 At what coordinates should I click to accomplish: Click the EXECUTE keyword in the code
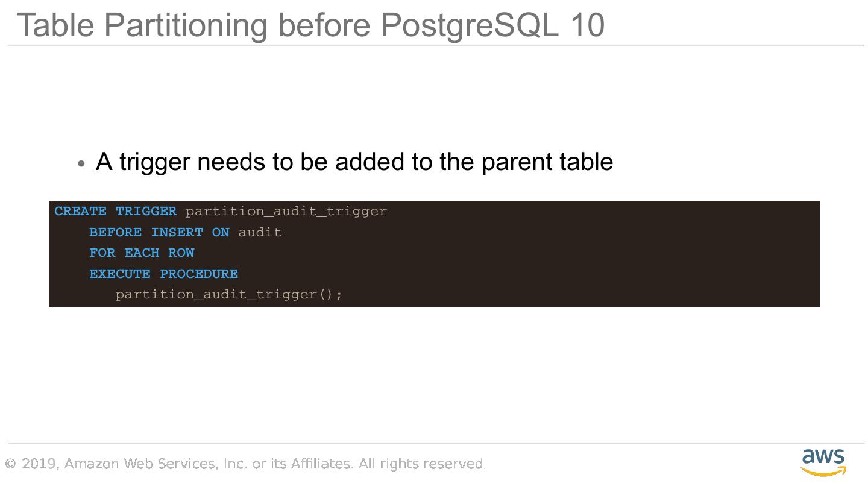pos(120,274)
